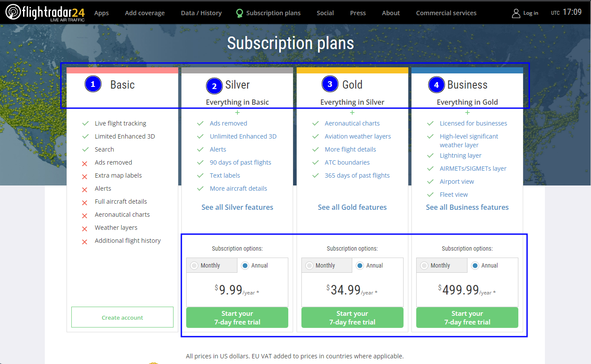This screenshot has height=364, width=591.
Task: Click the Aeronautical charts feature link under Gold
Action: (x=352, y=123)
